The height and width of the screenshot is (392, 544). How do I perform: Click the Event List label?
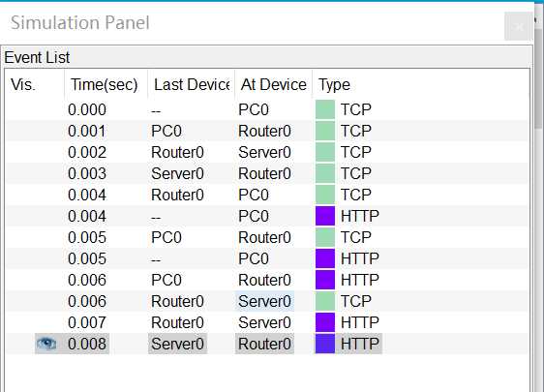coord(37,57)
